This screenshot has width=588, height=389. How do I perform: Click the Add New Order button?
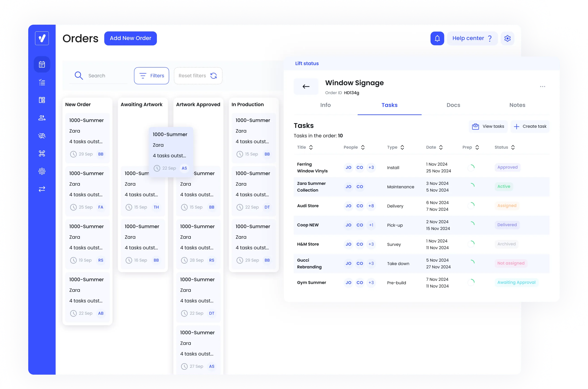(x=130, y=38)
